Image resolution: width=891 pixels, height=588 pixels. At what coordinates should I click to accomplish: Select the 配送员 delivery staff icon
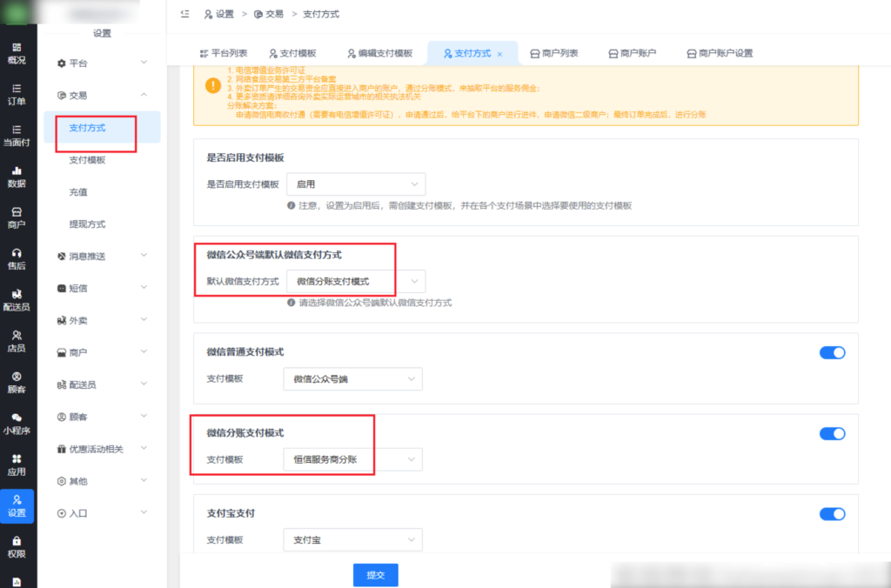[x=17, y=302]
